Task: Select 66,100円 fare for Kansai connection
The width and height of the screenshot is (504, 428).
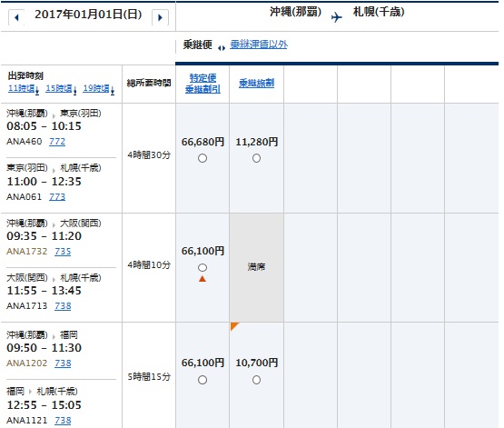Action: point(203,267)
